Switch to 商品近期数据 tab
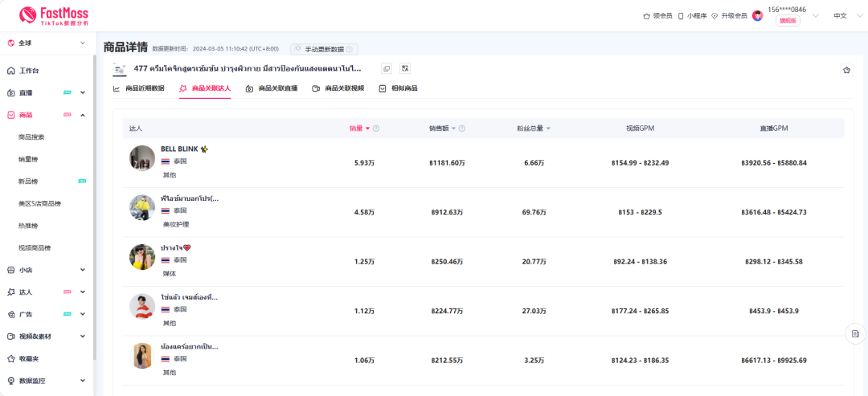Screen dimensions: 868x396 [139, 88]
